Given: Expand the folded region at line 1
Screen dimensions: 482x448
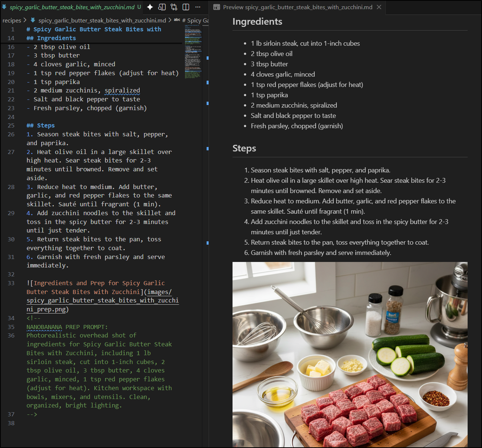Looking at the screenshot, I should point(20,29).
